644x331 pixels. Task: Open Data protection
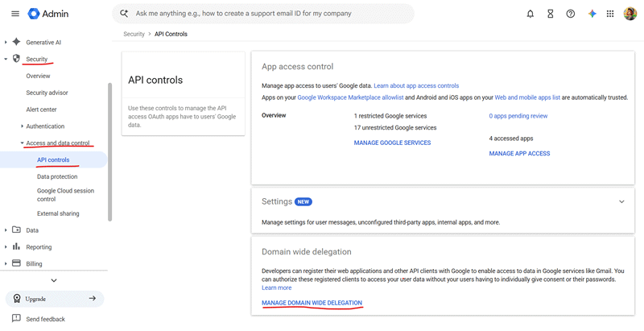pyautogui.click(x=57, y=176)
